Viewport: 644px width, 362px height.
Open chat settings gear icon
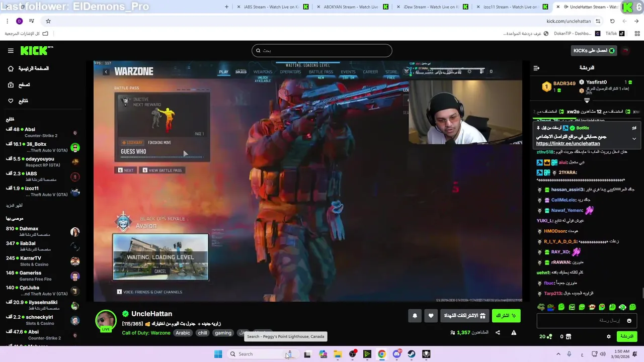(608, 336)
